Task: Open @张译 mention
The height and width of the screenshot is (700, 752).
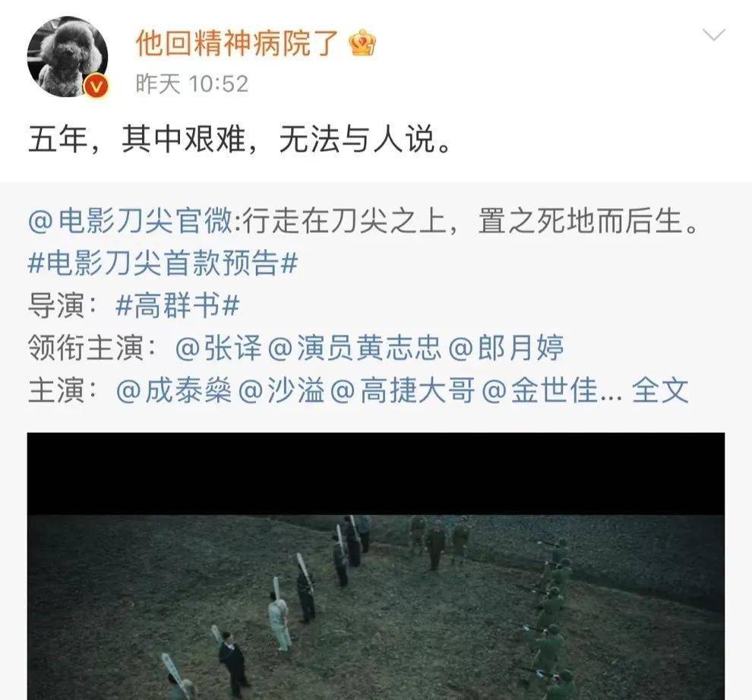Action: 220,348
